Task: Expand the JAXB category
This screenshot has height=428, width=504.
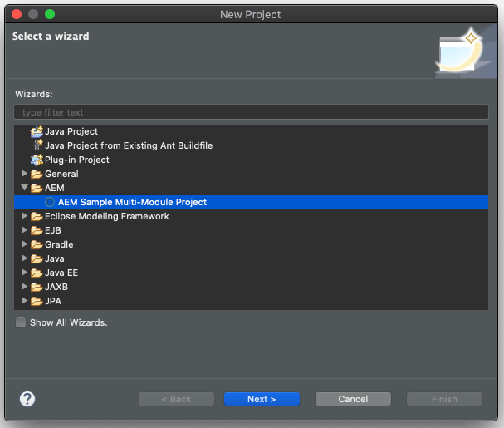Action: click(24, 287)
